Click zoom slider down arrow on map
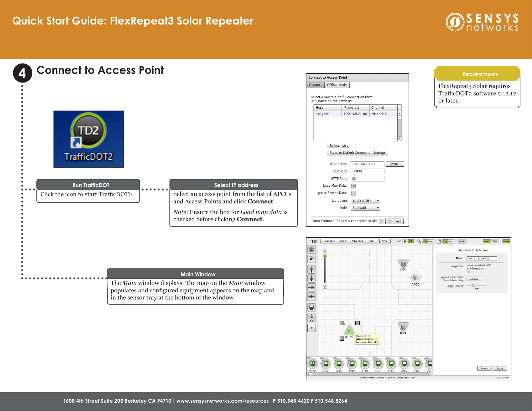This screenshot has width=532, height=411. point(325,287)
